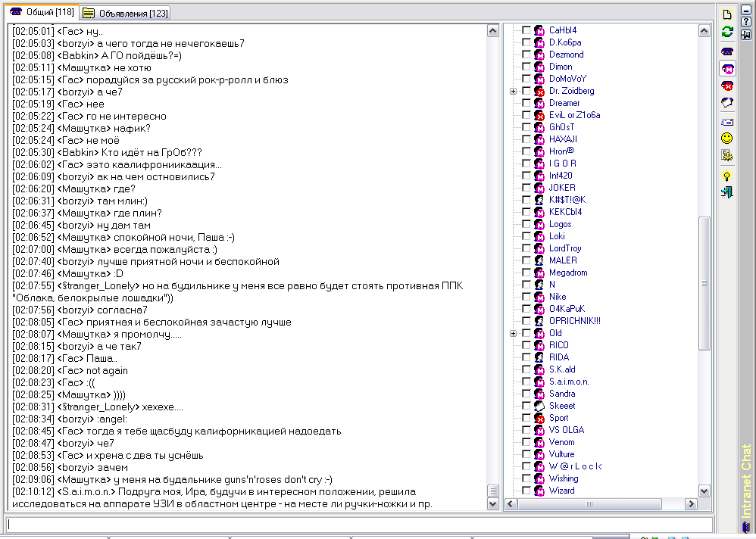This screenshot has height=539, width=756.
Task: Click the question mark help button
Action: (x=746, y=21)
